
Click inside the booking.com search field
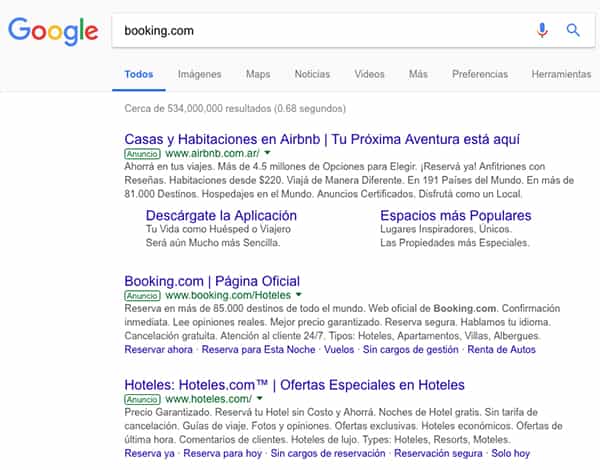[x=320, y=30]
